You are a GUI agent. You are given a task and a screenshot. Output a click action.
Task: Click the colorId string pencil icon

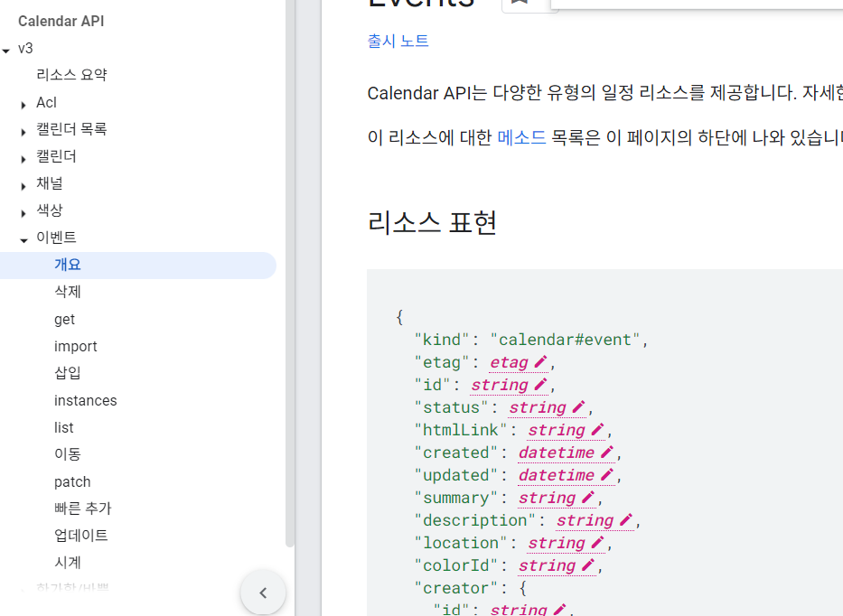[x=588, y=565]
